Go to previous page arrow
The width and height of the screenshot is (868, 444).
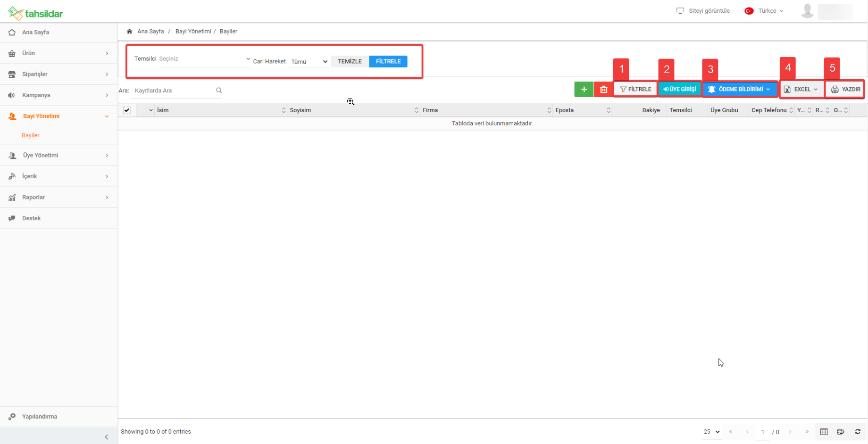(747, 432)
